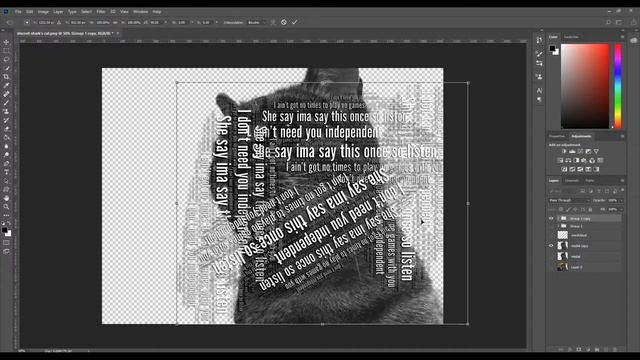
Task: Toggle maintain aspect ratio link
Action: point(116,22)
